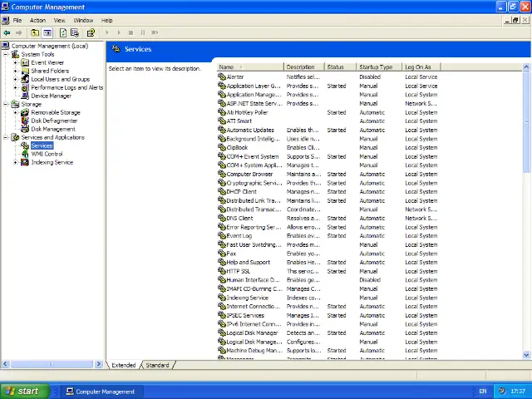Click the Up one level folder icon

(x=35, y=32)
